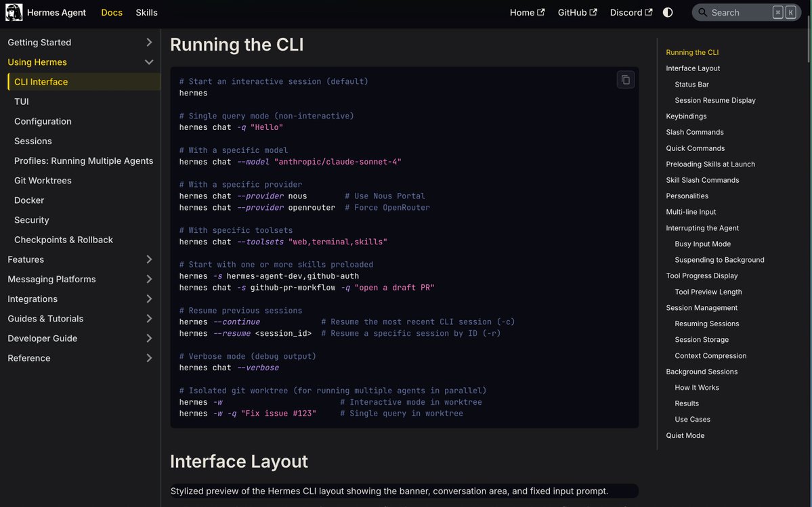Jump to Session Resume Display
The width and height of the screenshot is (812, 507).
(715, 100)
